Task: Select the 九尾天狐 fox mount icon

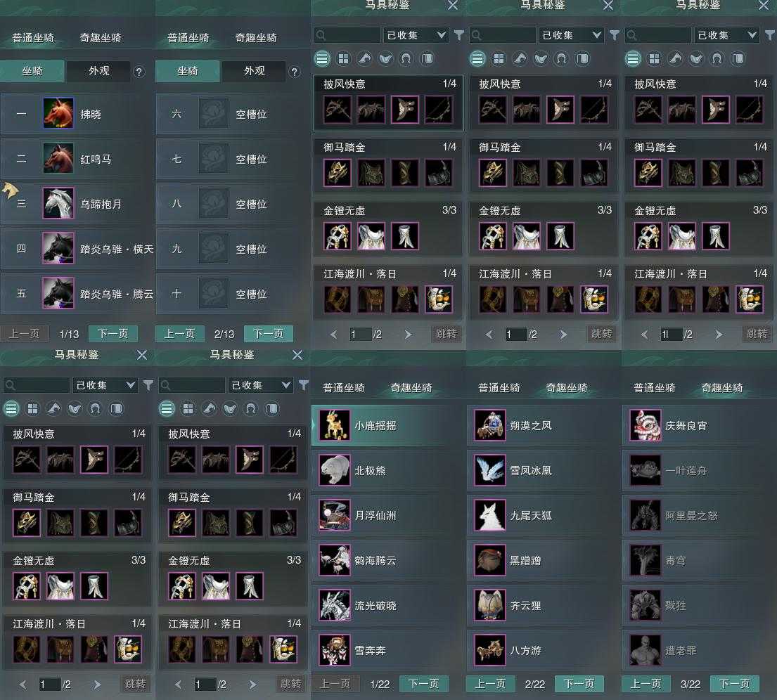Action: click(490, 515)
